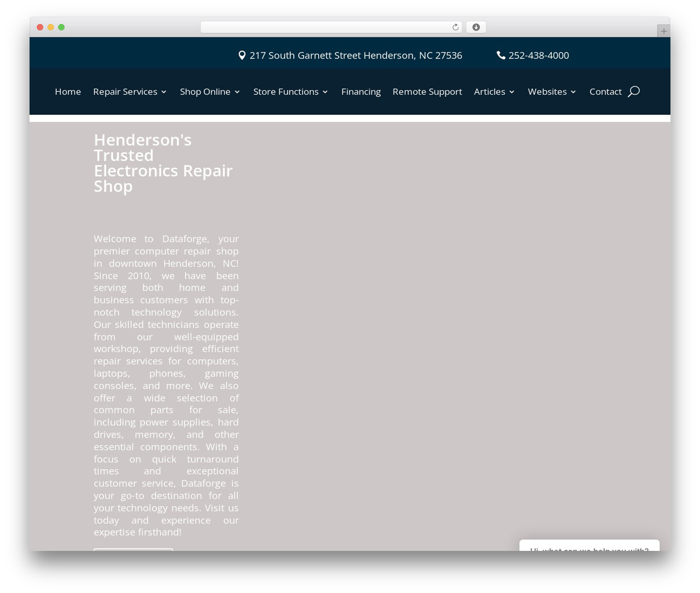Open the Repair Services menu label
This screenshot has height=593, width=700.
click(125, 91)
